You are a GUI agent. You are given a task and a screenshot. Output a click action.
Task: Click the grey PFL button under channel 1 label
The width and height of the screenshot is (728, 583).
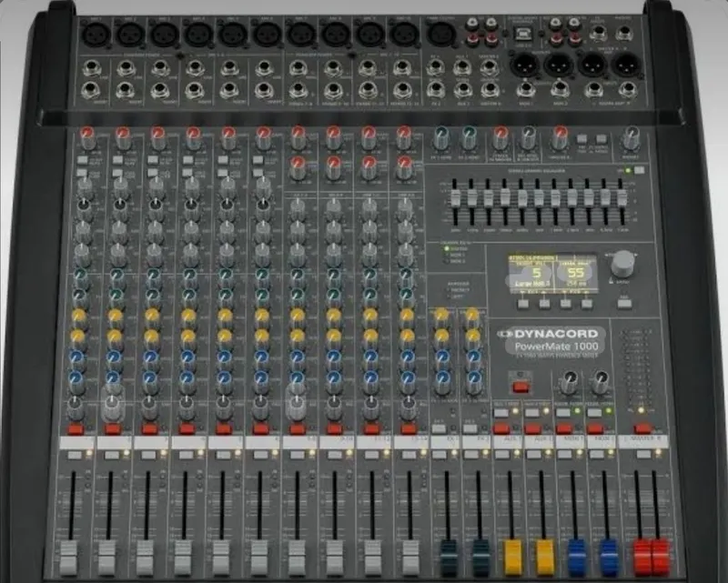(x=75, y=455)
